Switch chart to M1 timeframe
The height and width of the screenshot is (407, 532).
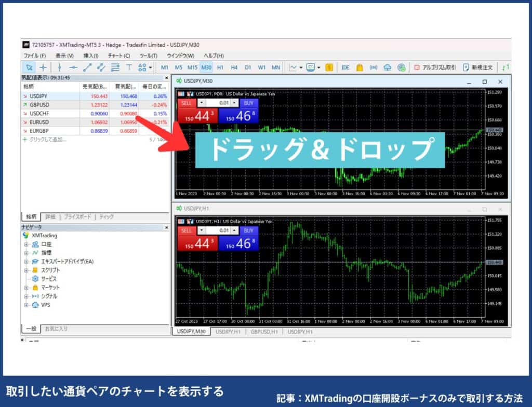tap(165, 67)
